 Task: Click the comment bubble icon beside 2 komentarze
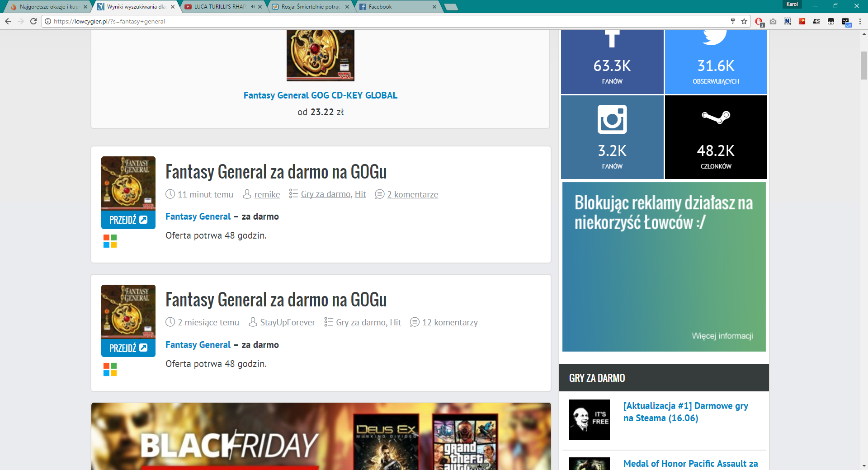pyautogui.click(x=380, y=194)
